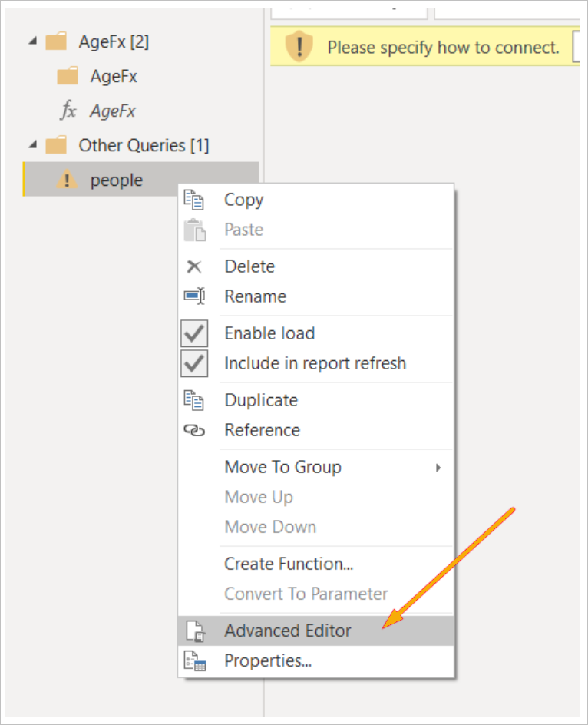Screen dimensions: 588x725
Task: Expand the Move To Group submenu arrow
Action: [x=438, y=468]
